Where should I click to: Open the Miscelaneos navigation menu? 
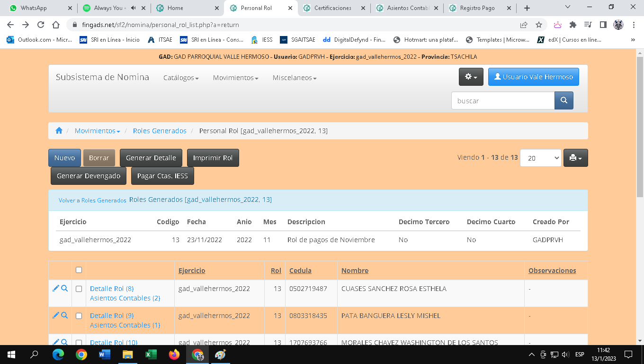click(x=294, y=78)
